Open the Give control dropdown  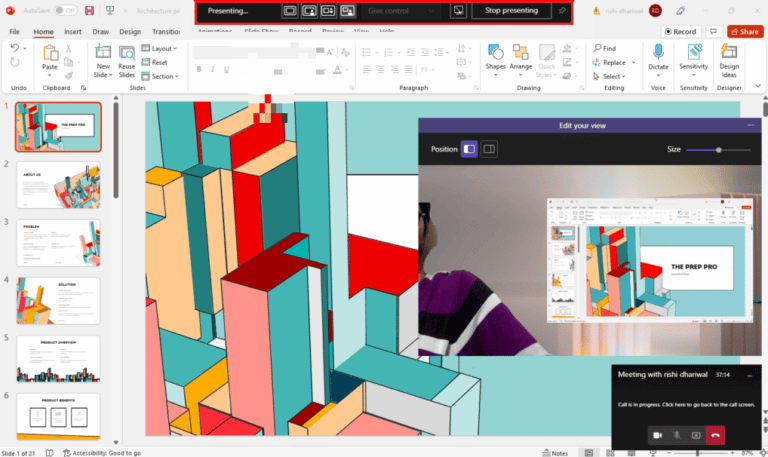tap(400, 10)
